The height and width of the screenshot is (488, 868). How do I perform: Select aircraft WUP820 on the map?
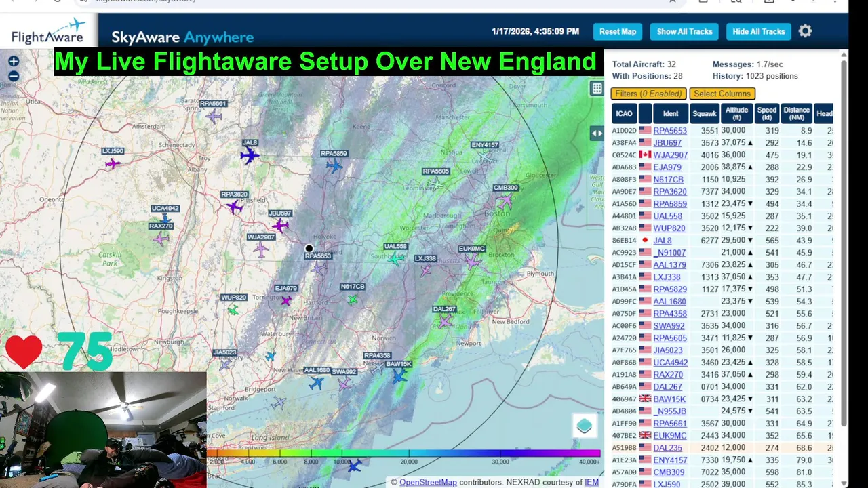click(233, 309)
